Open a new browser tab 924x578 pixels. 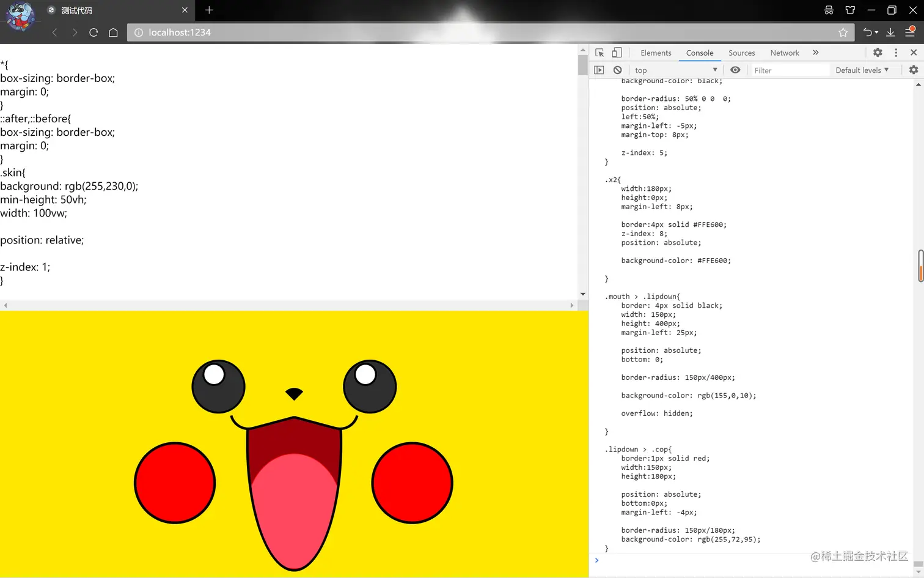tap(209, 10)
